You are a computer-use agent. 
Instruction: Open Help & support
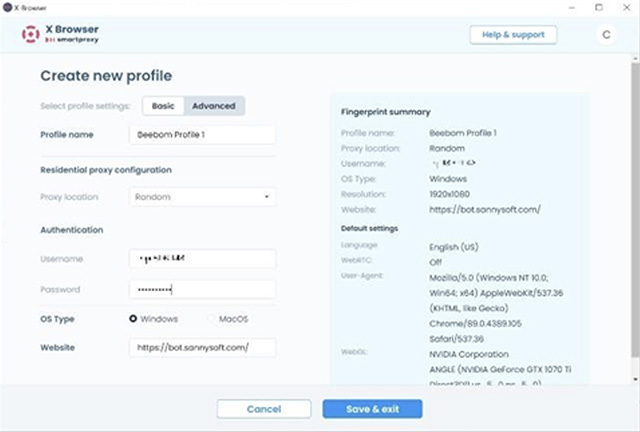pos(513,35)
